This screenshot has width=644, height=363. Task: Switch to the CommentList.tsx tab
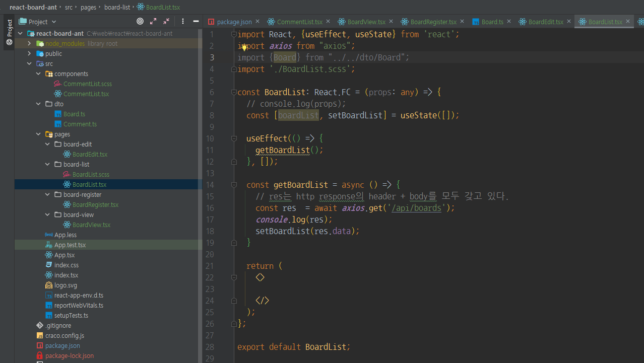click(299, 22)
